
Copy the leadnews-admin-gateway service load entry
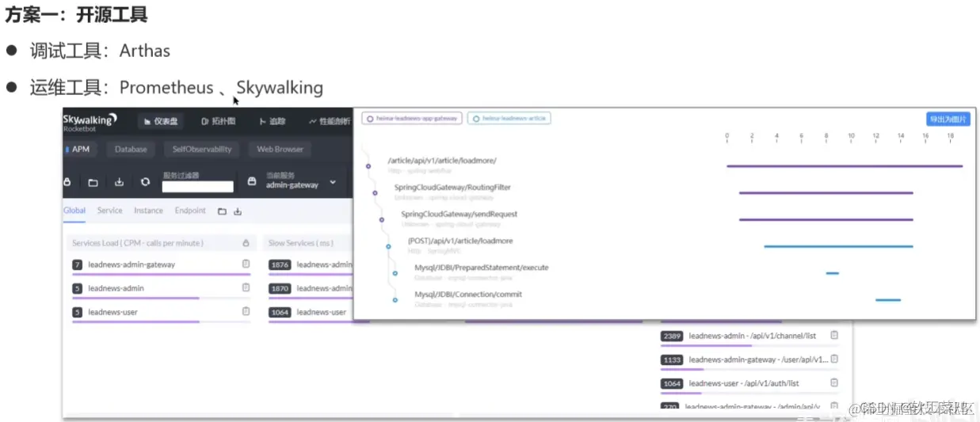tap(246, 264)
